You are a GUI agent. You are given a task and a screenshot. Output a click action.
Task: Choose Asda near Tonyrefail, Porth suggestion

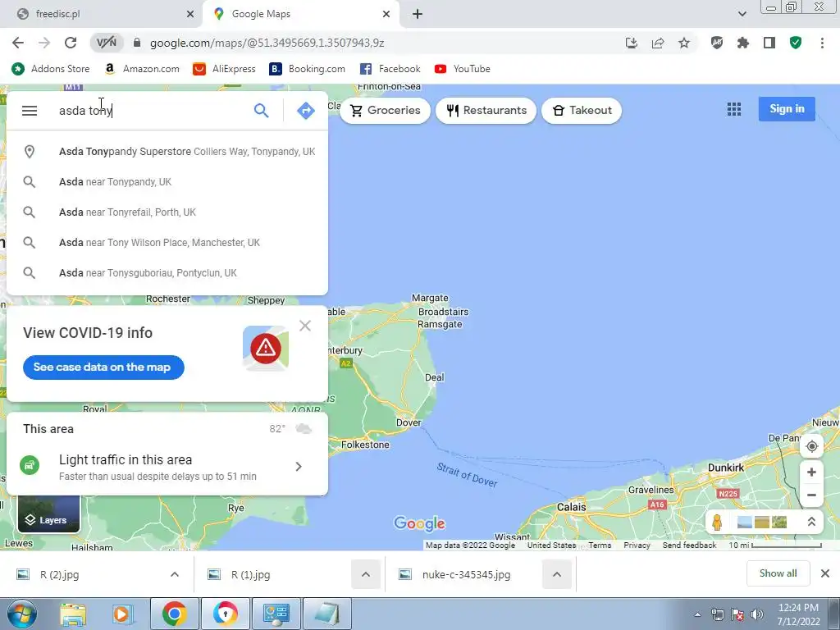[167, 212]
